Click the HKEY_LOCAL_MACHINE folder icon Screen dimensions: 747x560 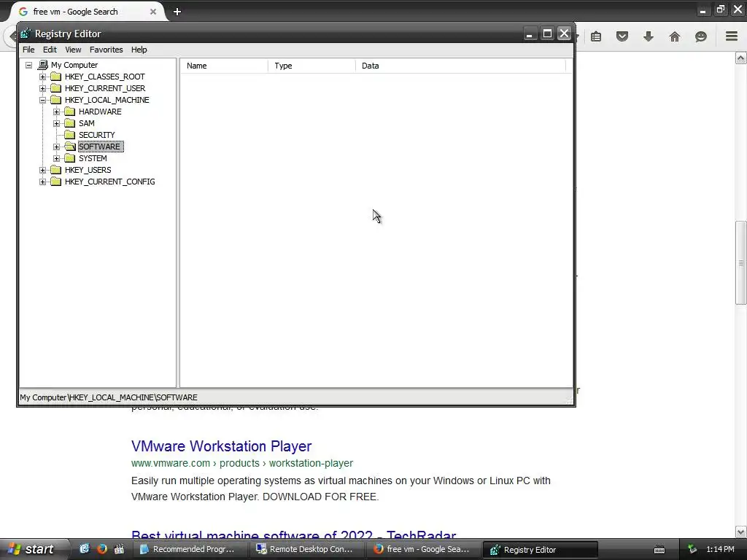click(55, 99)
